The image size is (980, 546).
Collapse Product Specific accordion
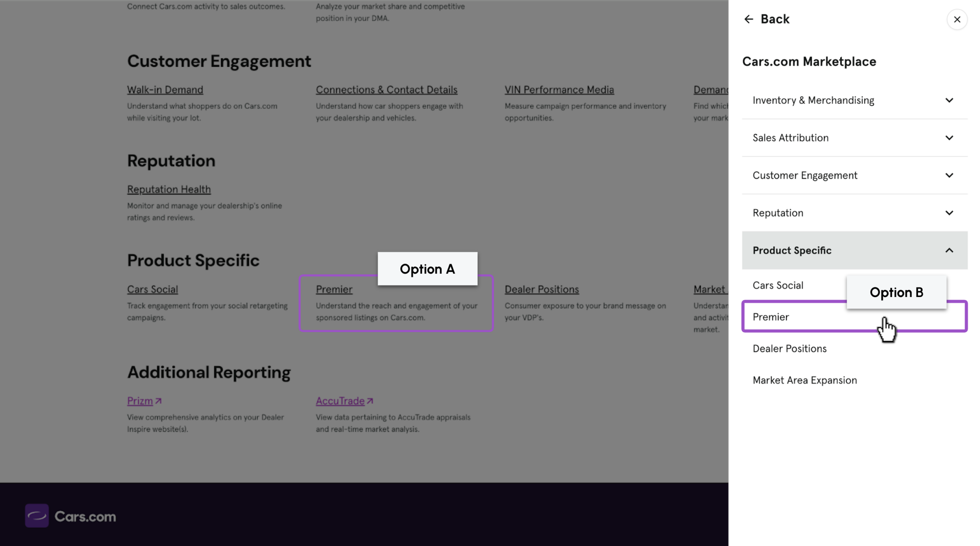click(854, 250)
